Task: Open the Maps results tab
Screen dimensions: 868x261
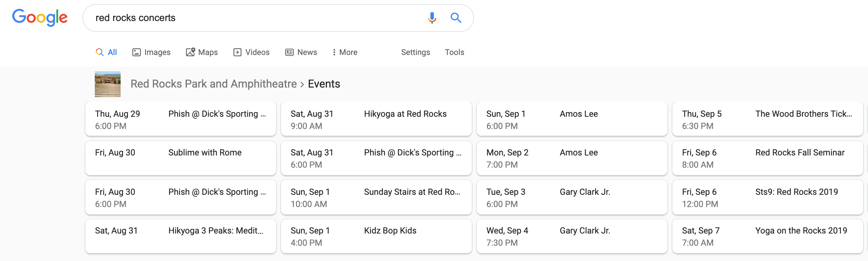Action: 202,52
